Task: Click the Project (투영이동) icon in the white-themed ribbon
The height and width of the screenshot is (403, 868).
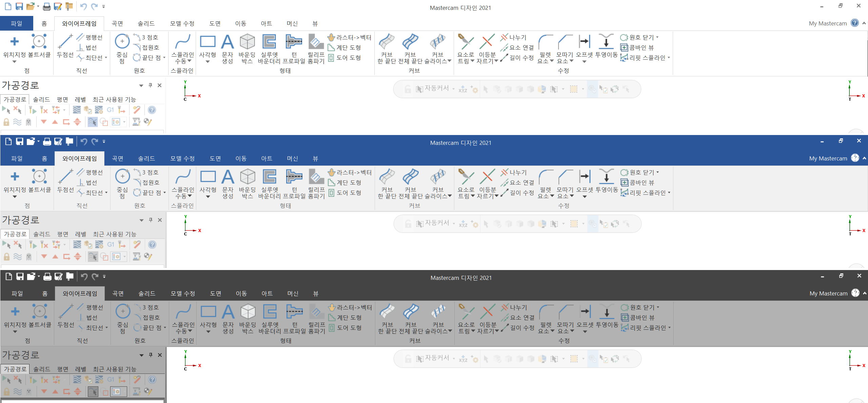Action: click(606, 42)
